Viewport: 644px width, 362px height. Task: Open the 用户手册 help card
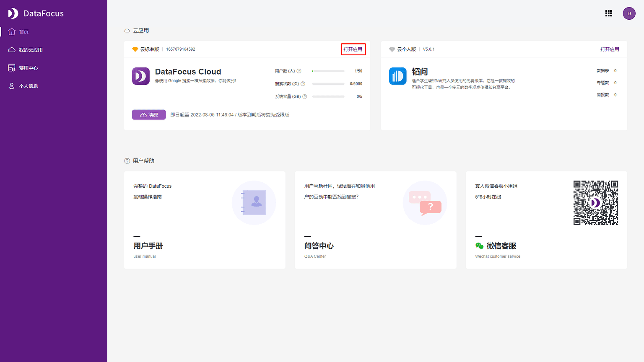tap(205, 220)
